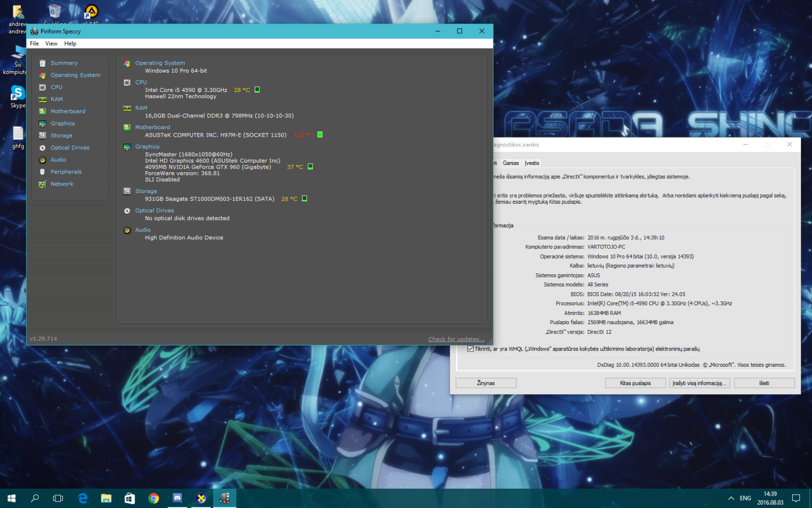
Task: Click 115 °C motherboard temperature value
Action: point(303,135)
